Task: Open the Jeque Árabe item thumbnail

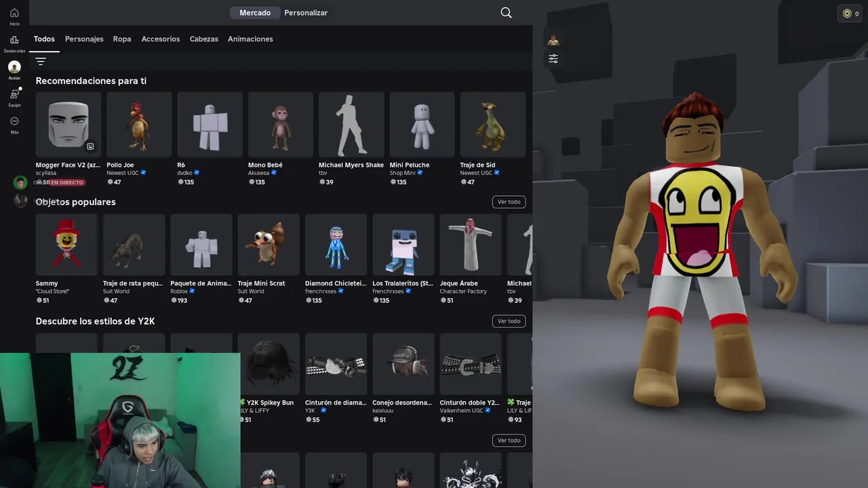Action: pyautogui.click(x=471, y=245)
